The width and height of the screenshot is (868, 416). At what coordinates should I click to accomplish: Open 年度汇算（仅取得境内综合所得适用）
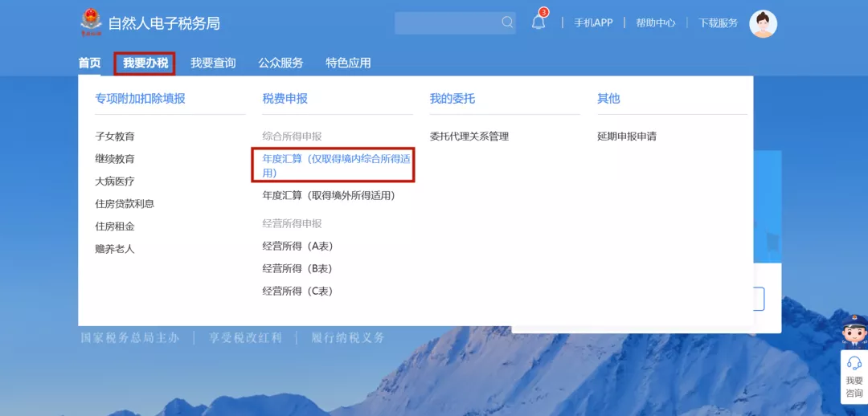coord(337,165)
